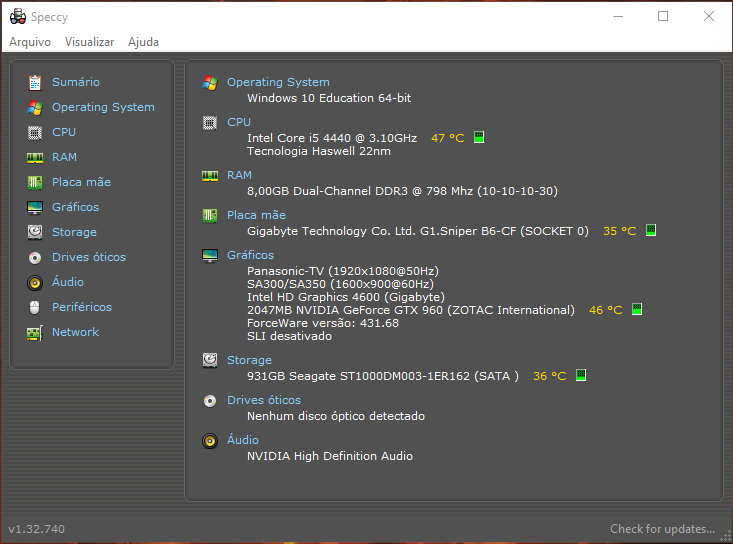Open the Storage heading link in summary
Viewport: 733px width, 544px height.
point(249,360)
